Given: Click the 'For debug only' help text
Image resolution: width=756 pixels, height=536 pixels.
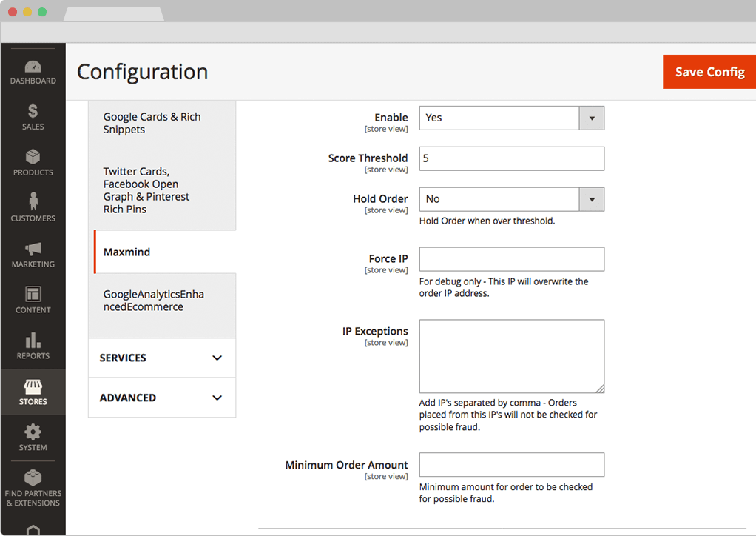Looking at the screenshot, I should tap(503, 287).
